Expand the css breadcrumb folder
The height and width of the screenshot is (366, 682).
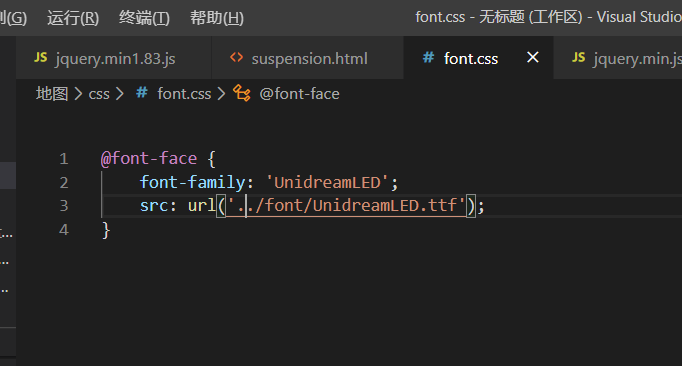point(99,94)
